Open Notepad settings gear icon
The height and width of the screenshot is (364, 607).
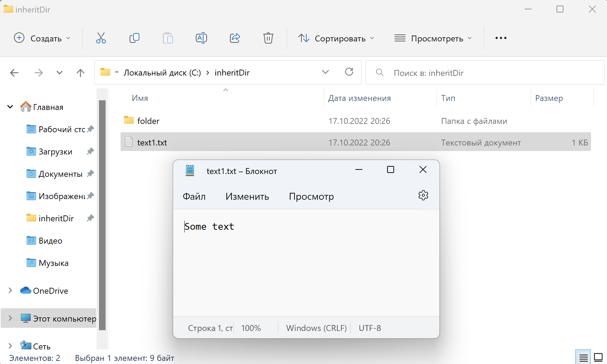coord(423,196)
